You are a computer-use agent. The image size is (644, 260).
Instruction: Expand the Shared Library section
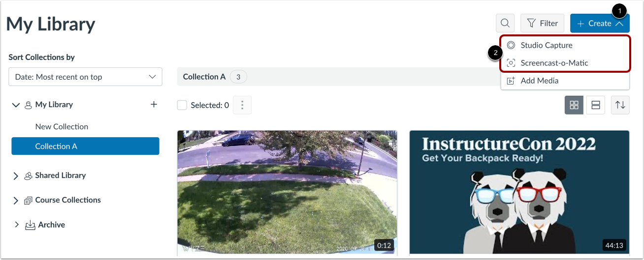click(16, 175)
